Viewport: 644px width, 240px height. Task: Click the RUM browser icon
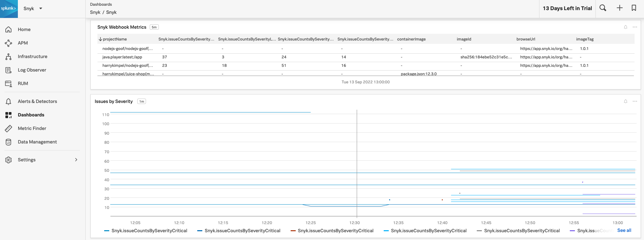pyautogui.click(x=8, y=84)
